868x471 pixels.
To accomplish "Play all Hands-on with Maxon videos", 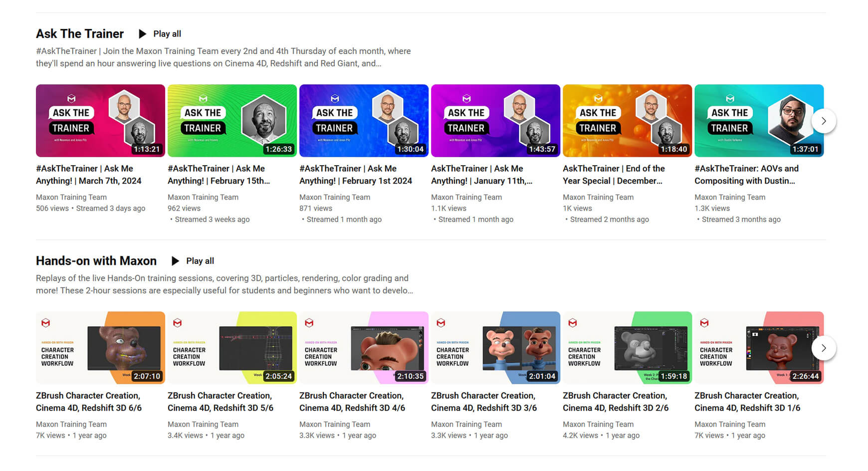I will [x=193, y=261].
